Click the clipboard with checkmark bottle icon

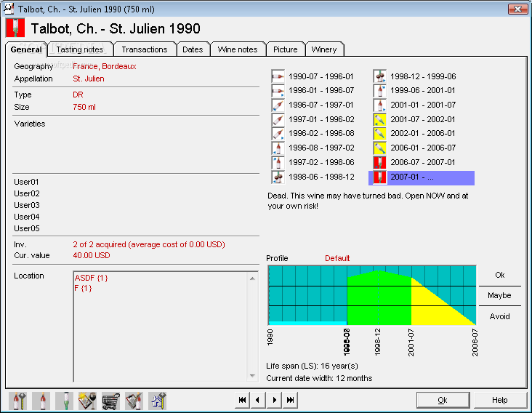pyautogui.click(x=134, y=401)
